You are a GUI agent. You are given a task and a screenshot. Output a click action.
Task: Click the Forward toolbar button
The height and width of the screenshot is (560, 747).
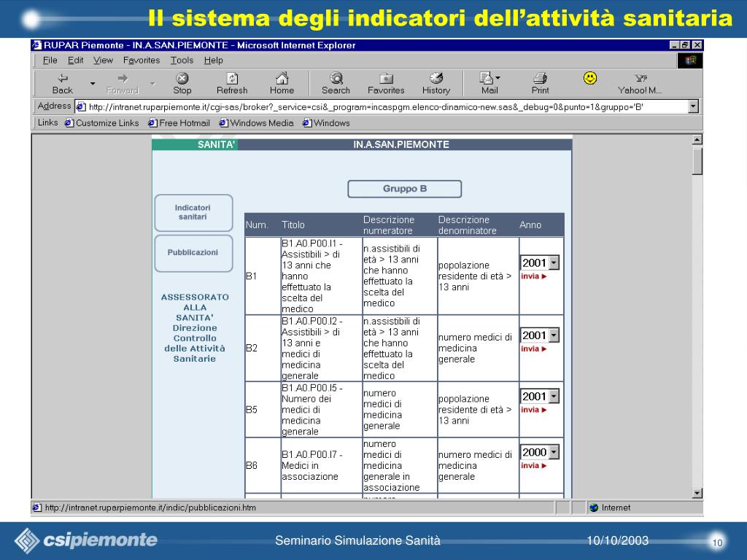(x=123, y=83)
